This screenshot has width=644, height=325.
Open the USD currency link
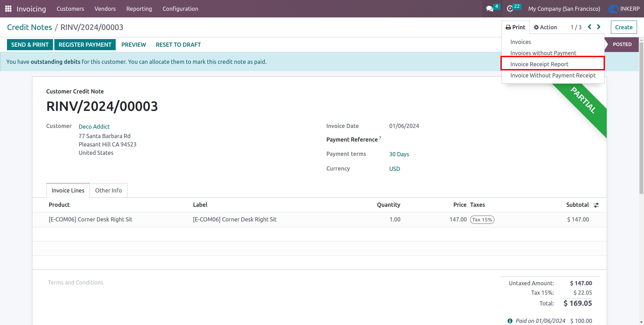click(394, 169)
